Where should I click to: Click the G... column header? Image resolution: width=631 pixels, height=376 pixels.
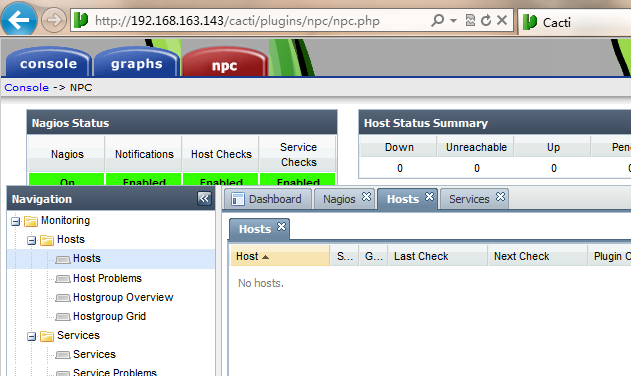click(373, 256)
